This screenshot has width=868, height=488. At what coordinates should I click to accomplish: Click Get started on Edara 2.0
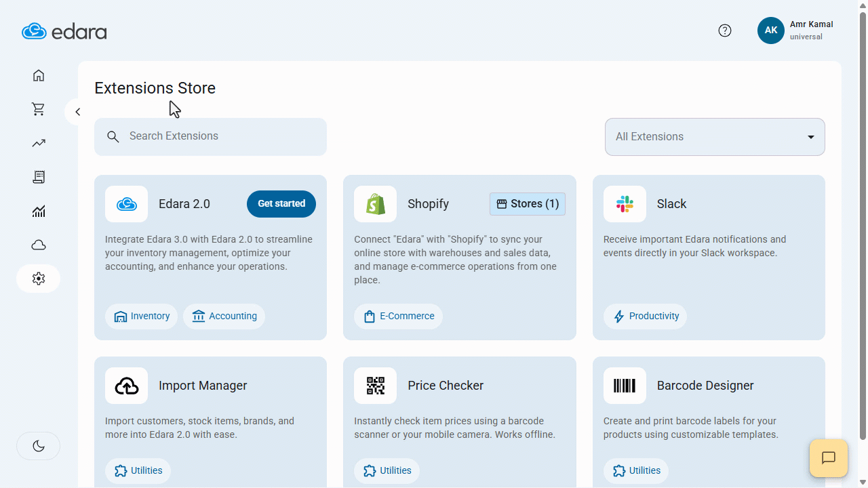pyautogui.click(x=281, y=204)
